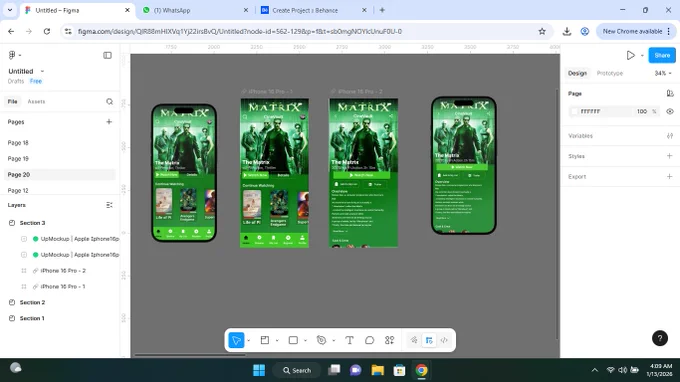Viewport: 680px width, 382px height.
Task: Open the Chrome profile icon
Action: point(585,31)
